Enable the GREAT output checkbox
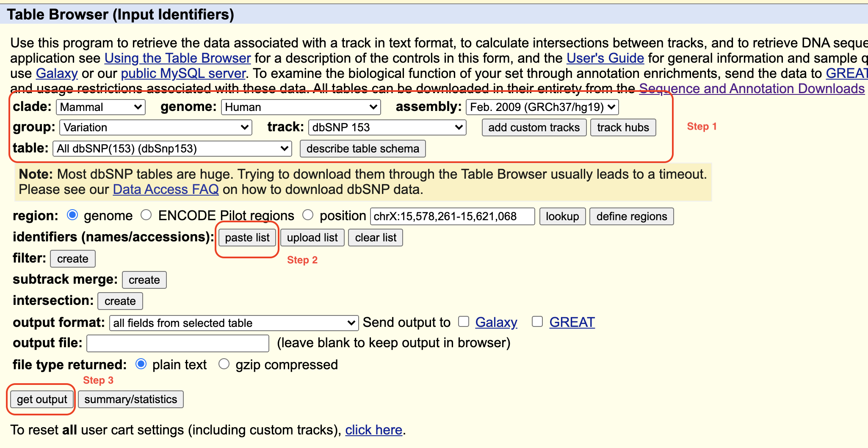Screen dimensions: 868x448 (537, 321)
